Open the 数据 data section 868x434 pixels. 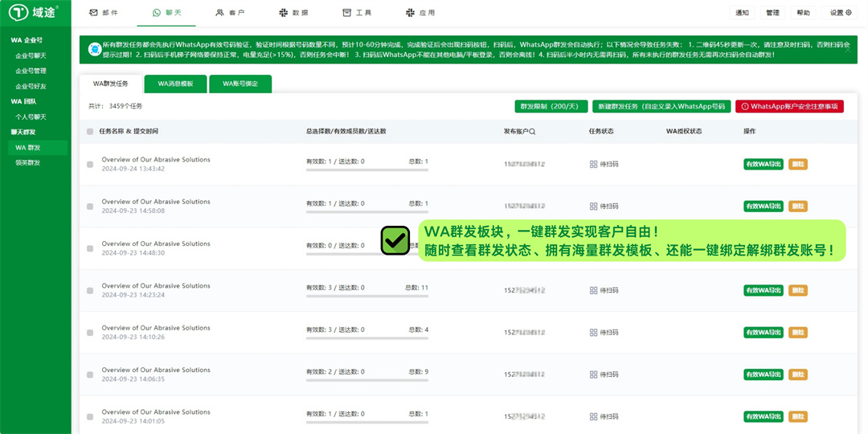coord(293,12)
